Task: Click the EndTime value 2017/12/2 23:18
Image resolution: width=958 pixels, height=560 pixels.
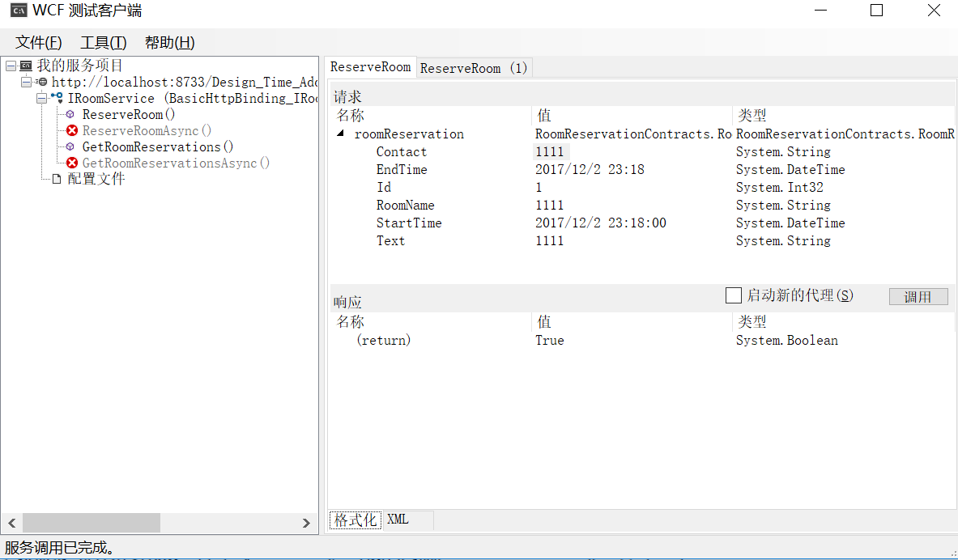Action: click(590, 169)
